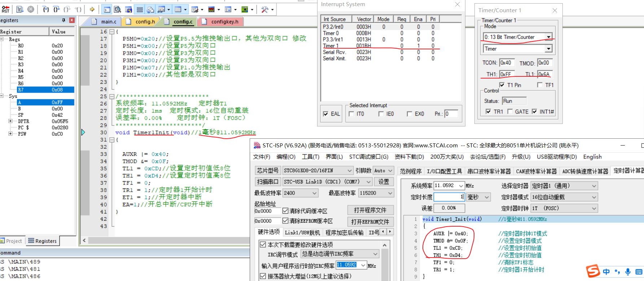The image size is (644, 281).
Task: Expand the DPTR register tree node
Action: coord(10,121)
